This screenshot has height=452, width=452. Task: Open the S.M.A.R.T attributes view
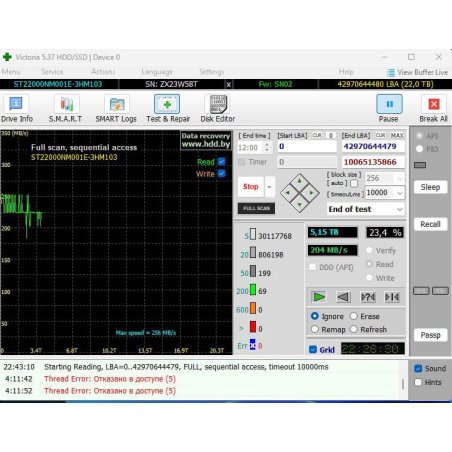tap(66, 109)
